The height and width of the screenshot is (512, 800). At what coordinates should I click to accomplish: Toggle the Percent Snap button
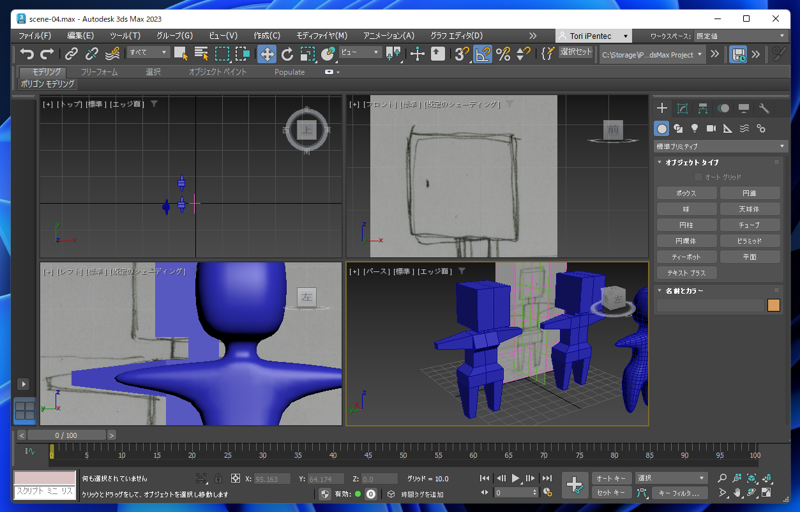503,54
